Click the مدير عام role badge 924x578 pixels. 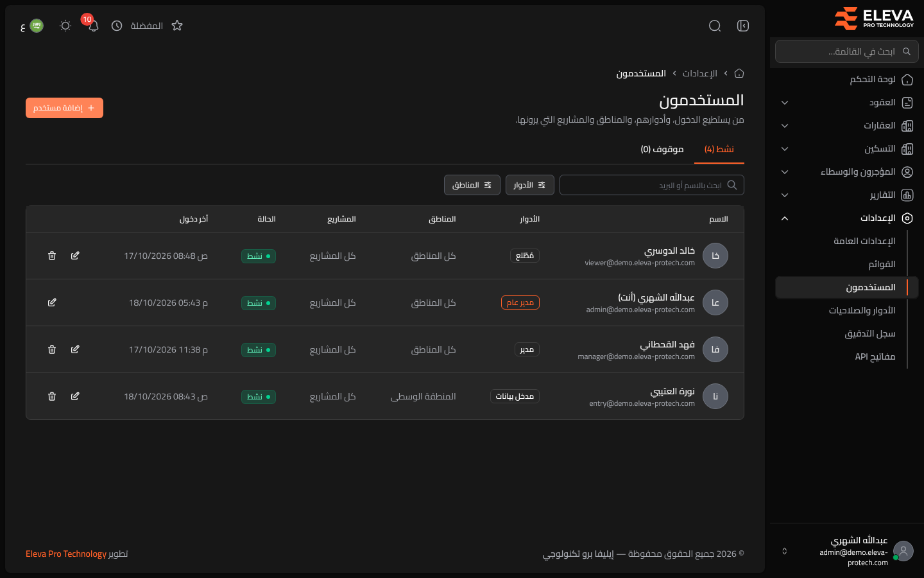tap(520, 302)
